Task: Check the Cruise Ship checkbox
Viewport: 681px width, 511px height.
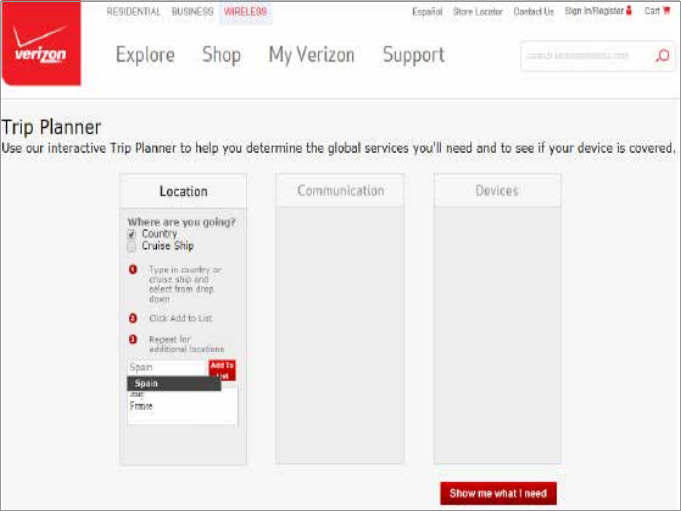Action: click(x=132, y=247)
